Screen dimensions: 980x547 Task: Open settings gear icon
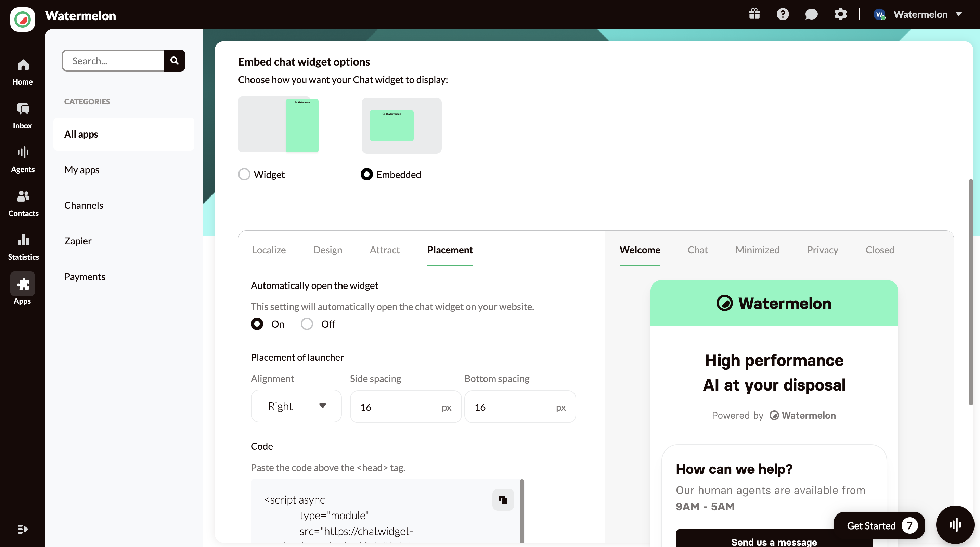point(840,14)
